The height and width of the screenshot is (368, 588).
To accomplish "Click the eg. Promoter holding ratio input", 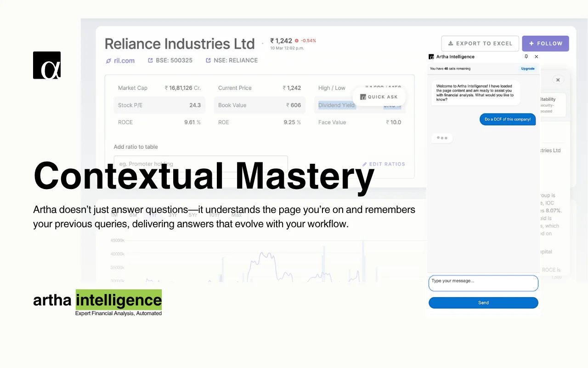I will (201, 164).
